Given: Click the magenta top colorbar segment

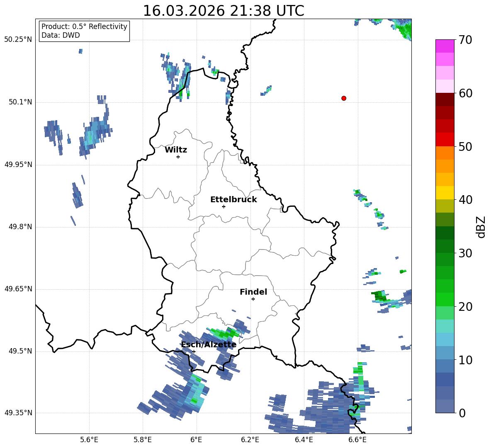Looking at the screenshot, I should point(445,46).
